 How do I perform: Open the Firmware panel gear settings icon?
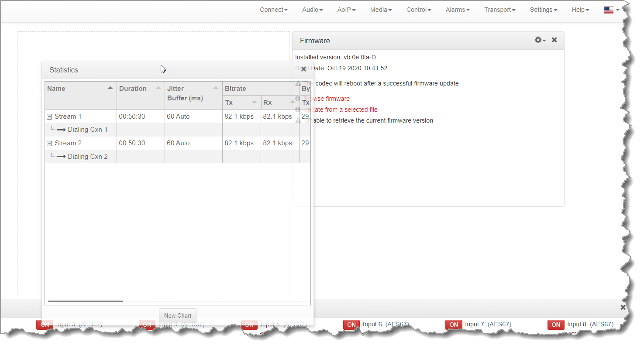(540, 40)
